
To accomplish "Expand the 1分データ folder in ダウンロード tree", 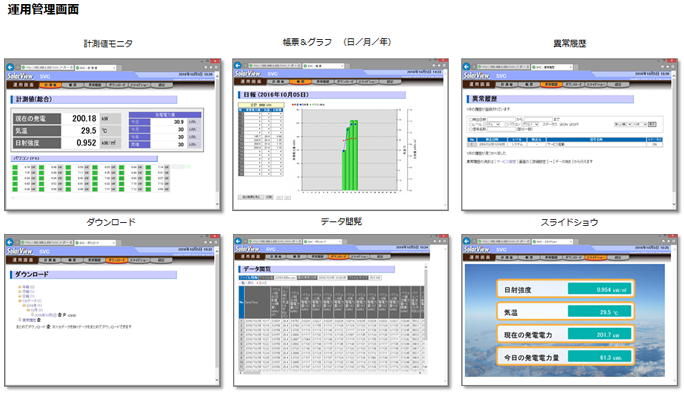I will pos(20,301).
